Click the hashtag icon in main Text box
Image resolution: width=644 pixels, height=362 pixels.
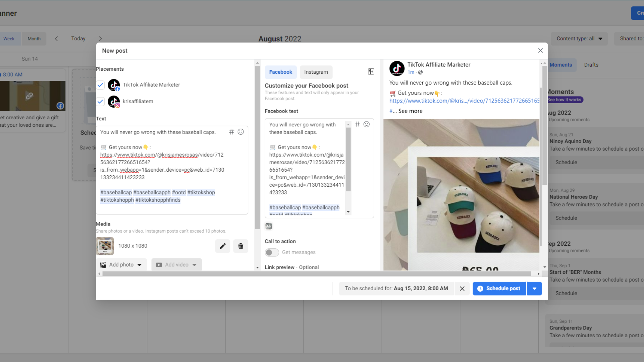(x=231, y=132)
